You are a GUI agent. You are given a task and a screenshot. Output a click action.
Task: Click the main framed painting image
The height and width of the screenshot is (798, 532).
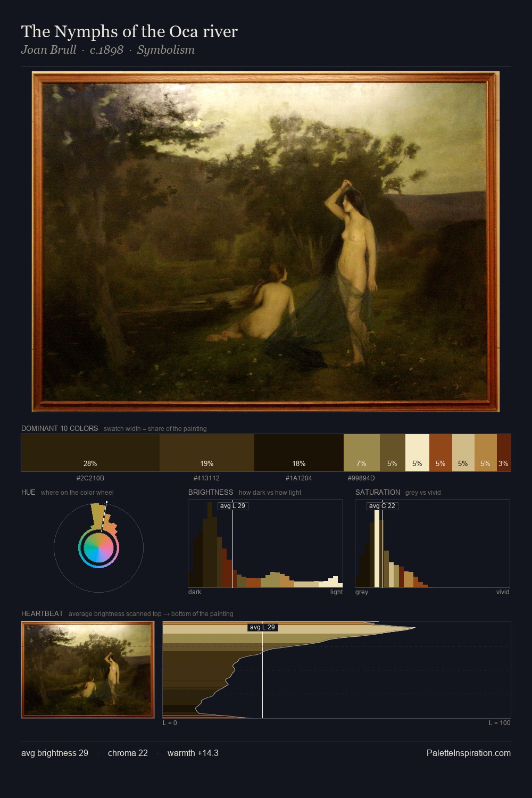[x=265, y=242]
